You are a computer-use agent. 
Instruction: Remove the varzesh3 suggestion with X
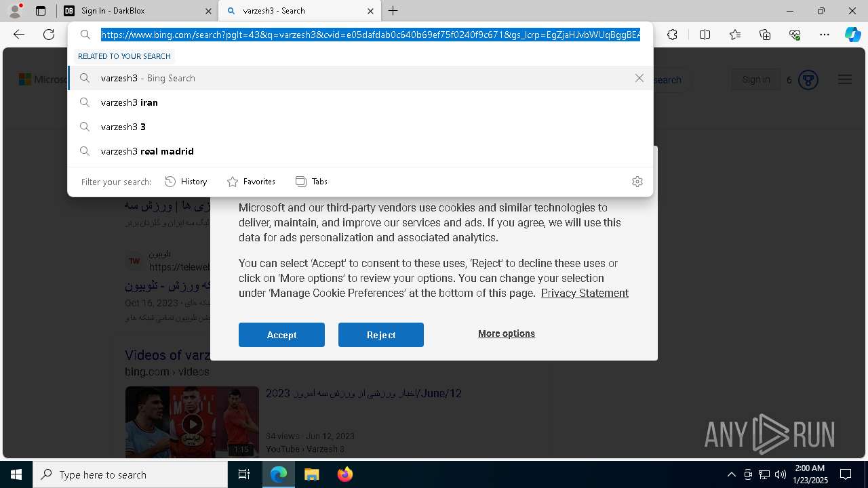tap(639, 78)
